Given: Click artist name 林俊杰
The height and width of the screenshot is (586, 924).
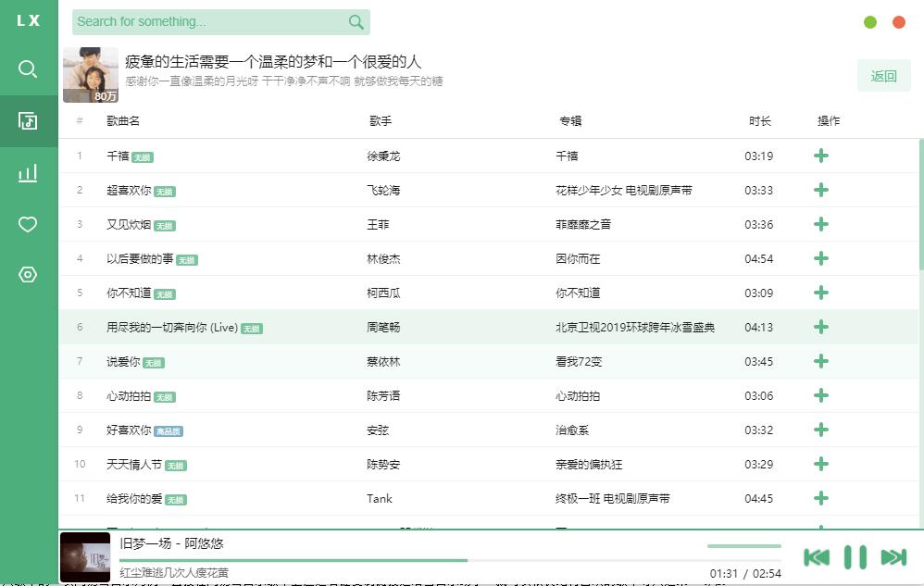Looking at the screenshot, I should pyautogui.click(x=383, y=258).
